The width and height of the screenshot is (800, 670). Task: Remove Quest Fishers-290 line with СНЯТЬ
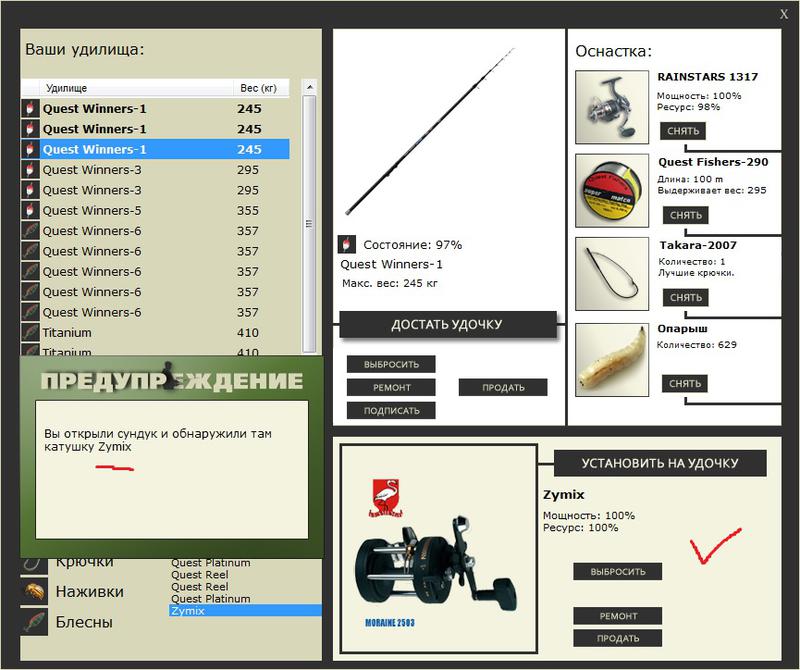pos(686,215)
